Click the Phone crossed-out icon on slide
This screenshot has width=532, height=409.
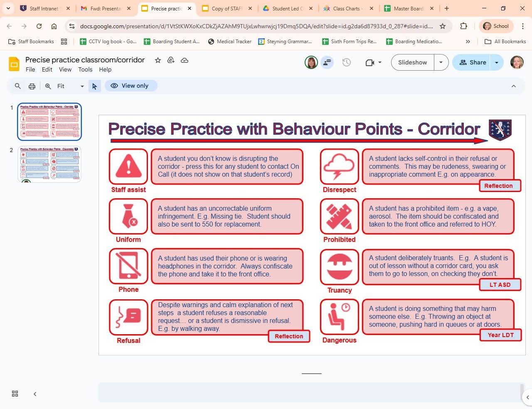pos(128,266)
